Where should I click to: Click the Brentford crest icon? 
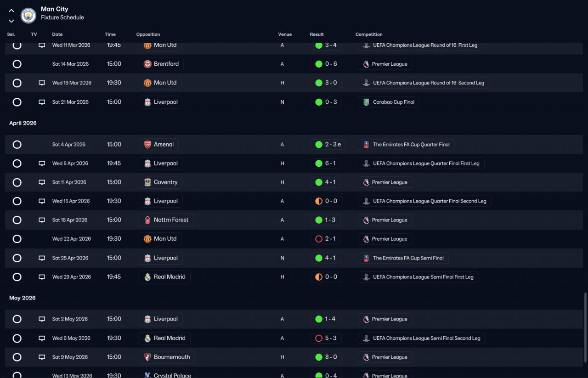click(147, 64)
